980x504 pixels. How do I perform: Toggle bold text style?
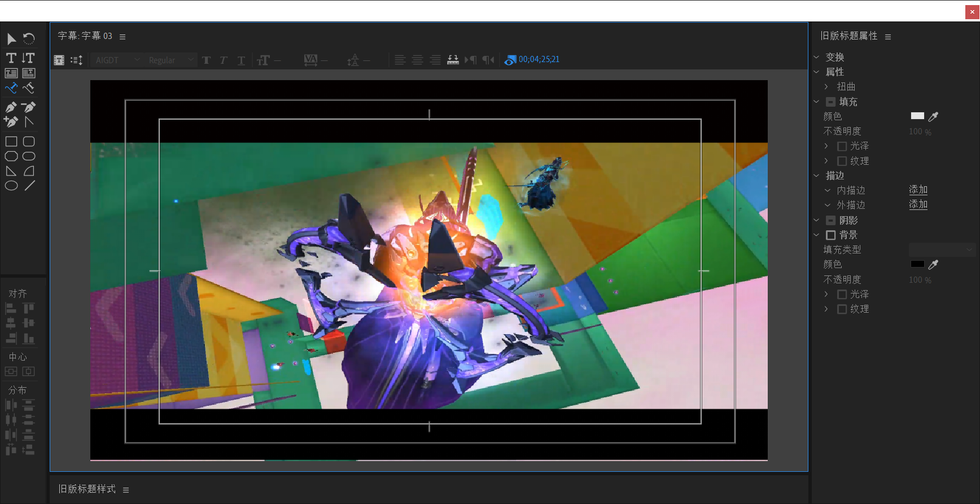(x=206, y=60)
